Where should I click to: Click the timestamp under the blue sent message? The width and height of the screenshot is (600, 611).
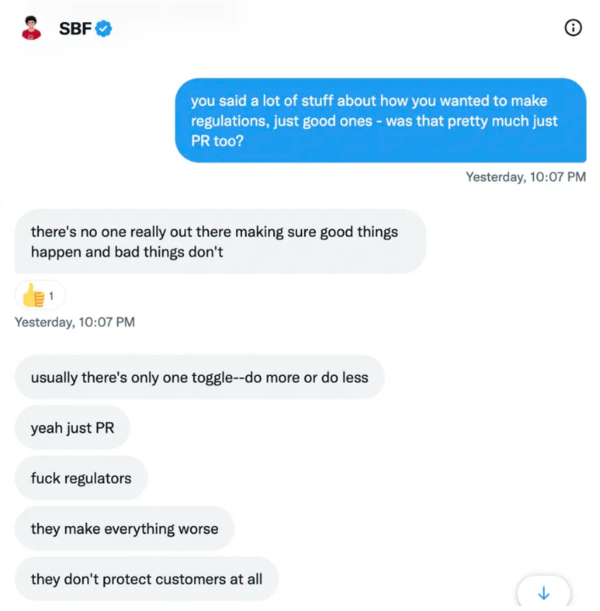(525, 177)
